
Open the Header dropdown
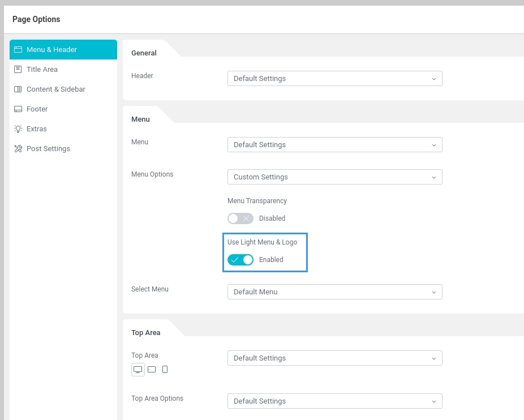click(334, 79)
